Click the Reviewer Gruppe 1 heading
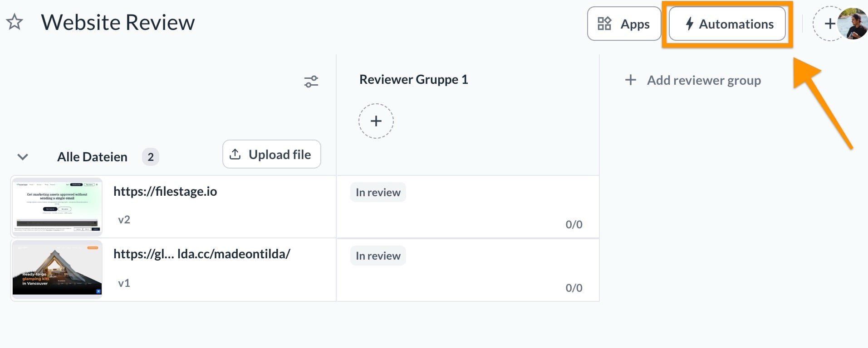 [x=413, y=80]
